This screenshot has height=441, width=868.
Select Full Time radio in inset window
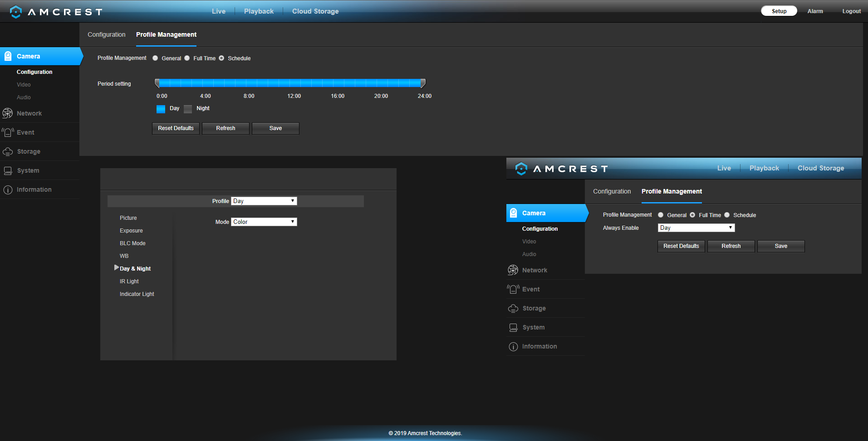tap(692, 215)
